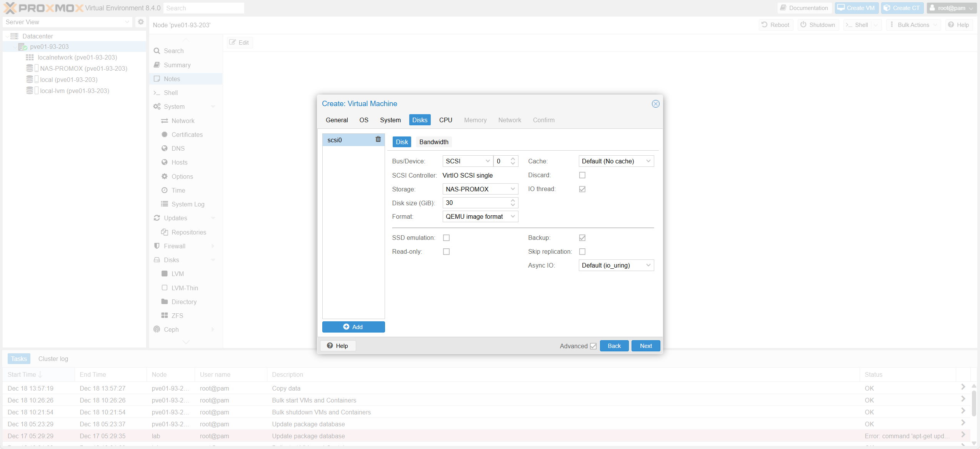The height and width of the screenshot is (449, 980).
Task: Enable SSD emulation for the disk
Action: [446, 238]
